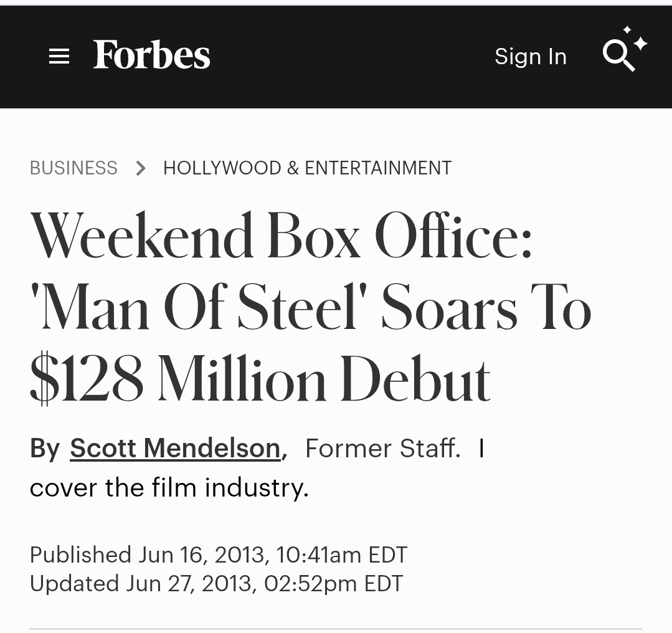This screenshot has height=633, width=672.
Task: Click the 'Former Staff.' contributor label
Action: [383, 449]
